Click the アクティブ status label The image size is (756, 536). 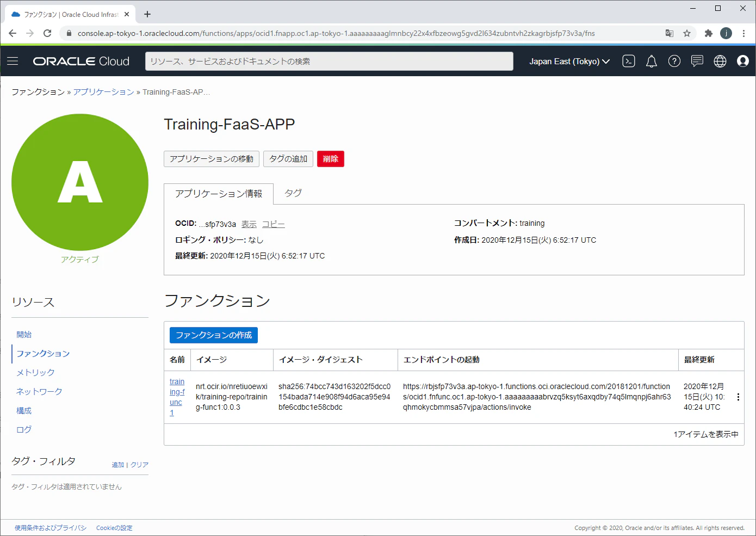click(80, 260)
